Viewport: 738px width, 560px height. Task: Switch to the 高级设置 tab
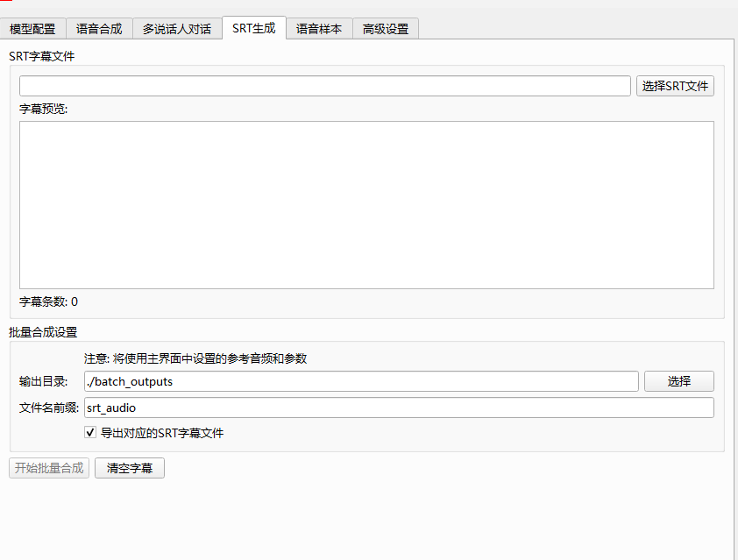click(386, 29)
